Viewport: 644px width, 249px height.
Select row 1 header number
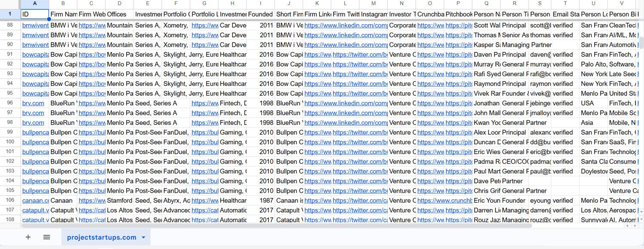pyautogui.click(x=10, y=14)
